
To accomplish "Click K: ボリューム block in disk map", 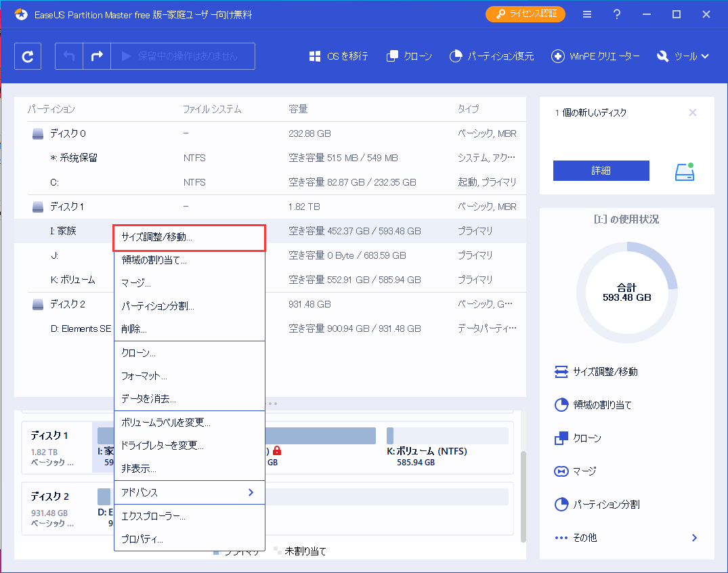I will [447, 447].
